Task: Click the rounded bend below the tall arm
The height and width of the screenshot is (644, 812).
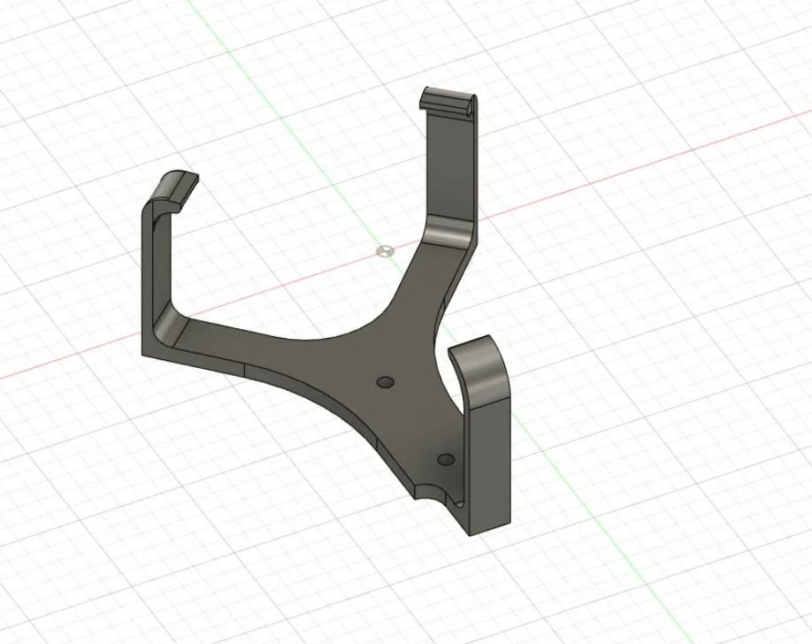Action: click(449, 232)
